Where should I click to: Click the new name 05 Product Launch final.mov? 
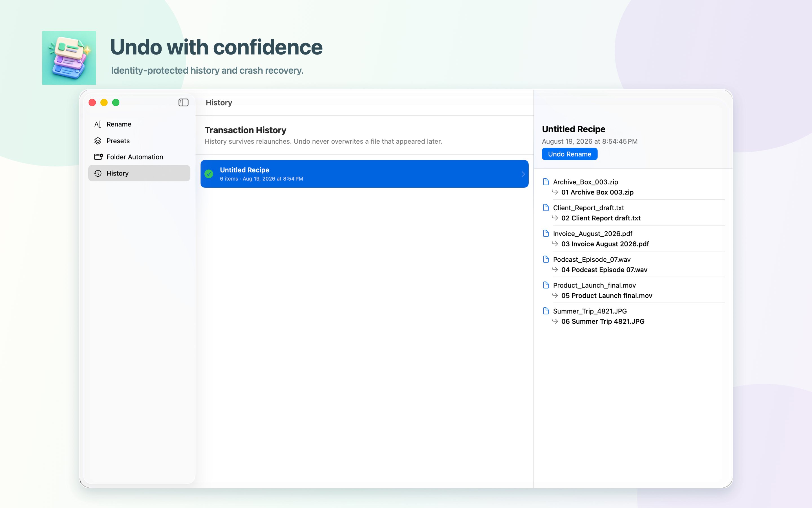607,296
